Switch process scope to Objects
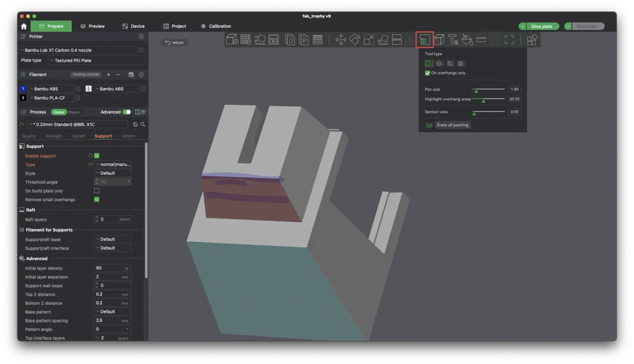The image size is (634, 364). (x=74, y=112)
